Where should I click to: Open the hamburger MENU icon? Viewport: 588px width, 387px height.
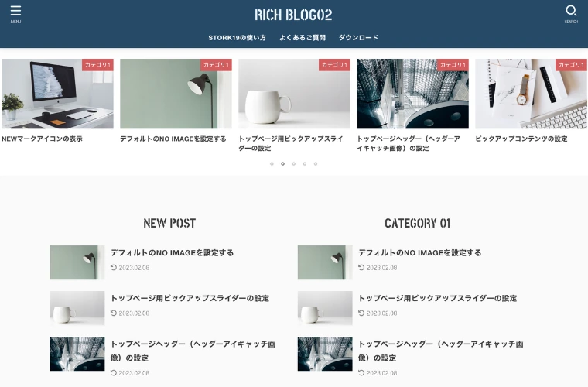pos(15,14)
